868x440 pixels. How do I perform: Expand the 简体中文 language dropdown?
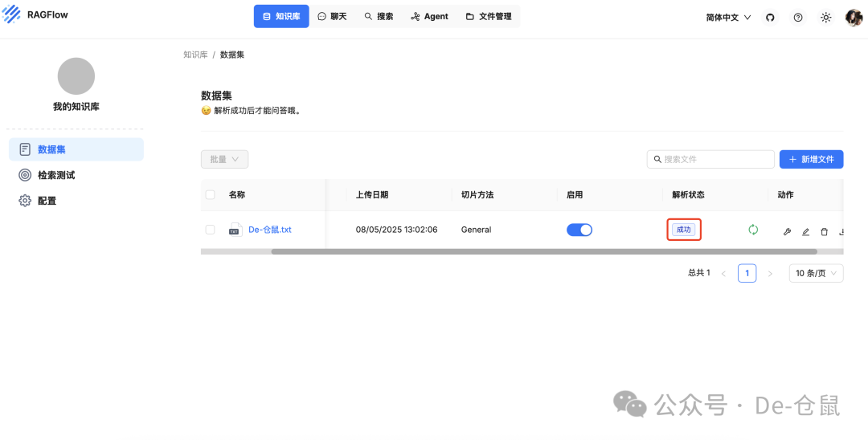(728, 17)
